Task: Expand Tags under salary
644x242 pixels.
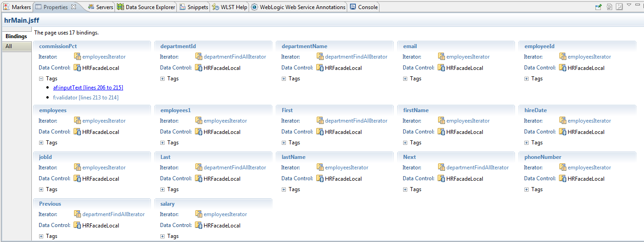Action: [163, 236]
